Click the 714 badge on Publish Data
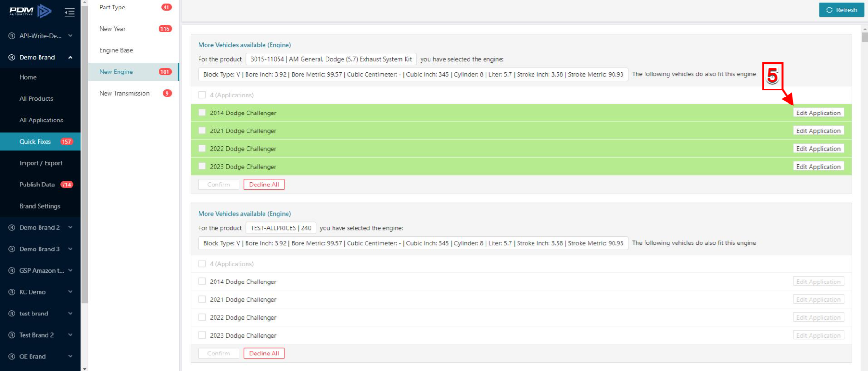This screenshot has height=371, width=868. (67, 185)
